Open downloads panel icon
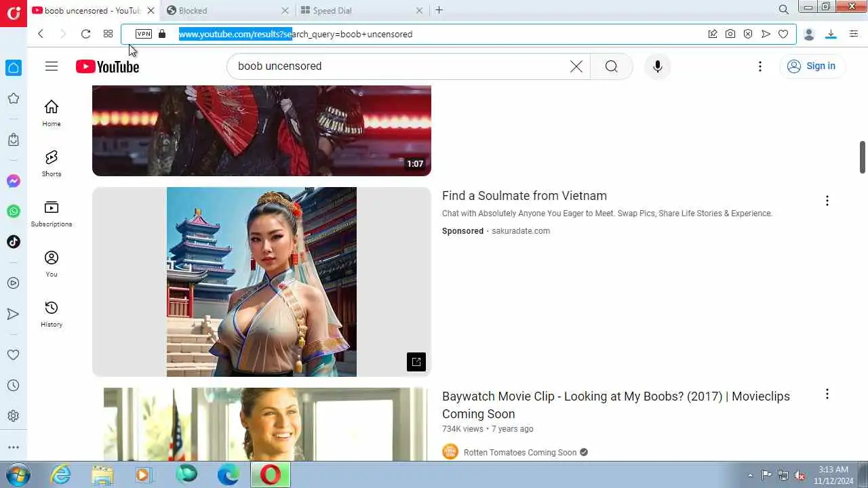 [x=831, y=34]
